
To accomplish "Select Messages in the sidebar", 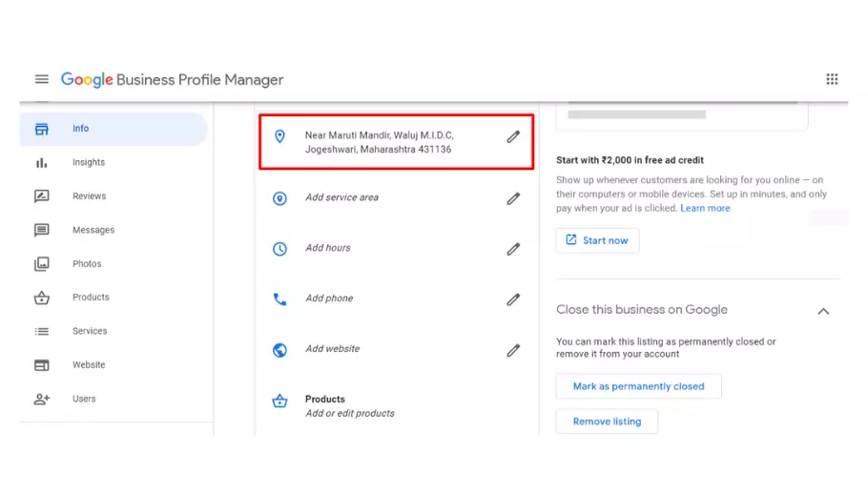I will [93, 231].
